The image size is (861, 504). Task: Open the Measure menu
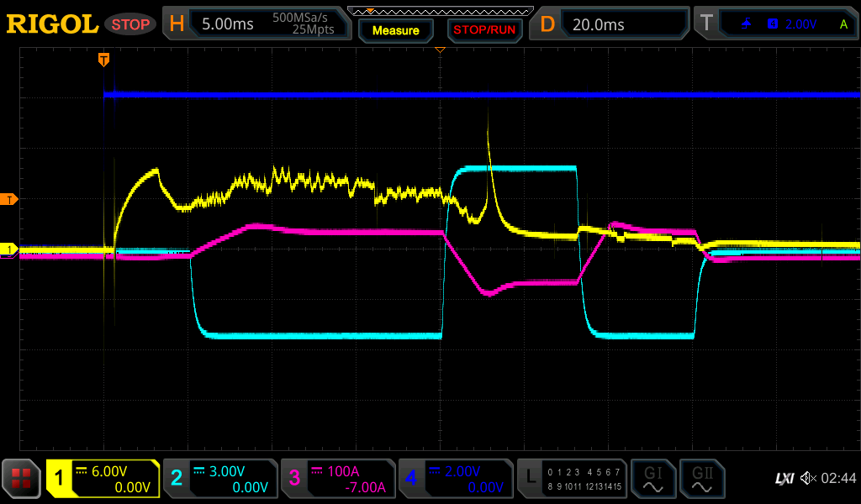point(396,30)
